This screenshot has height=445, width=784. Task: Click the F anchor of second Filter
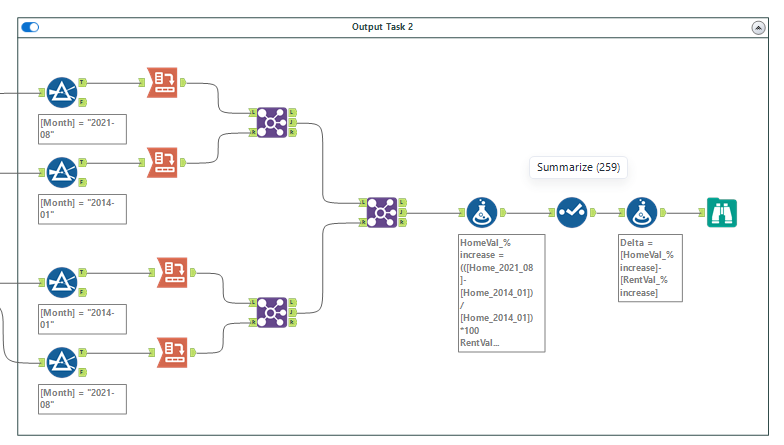[82, 182]
